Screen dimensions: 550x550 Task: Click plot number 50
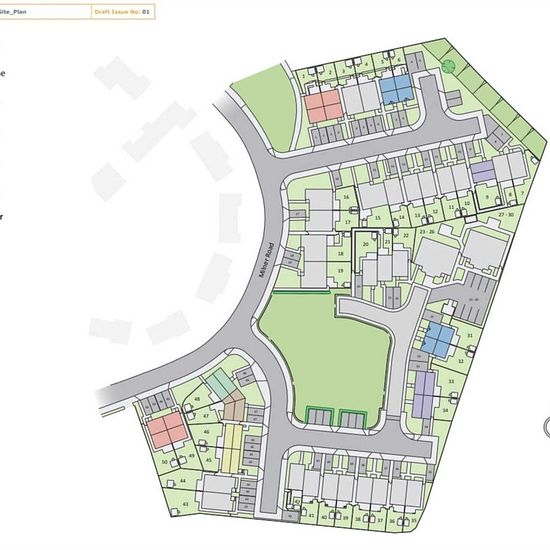point(165,462)
